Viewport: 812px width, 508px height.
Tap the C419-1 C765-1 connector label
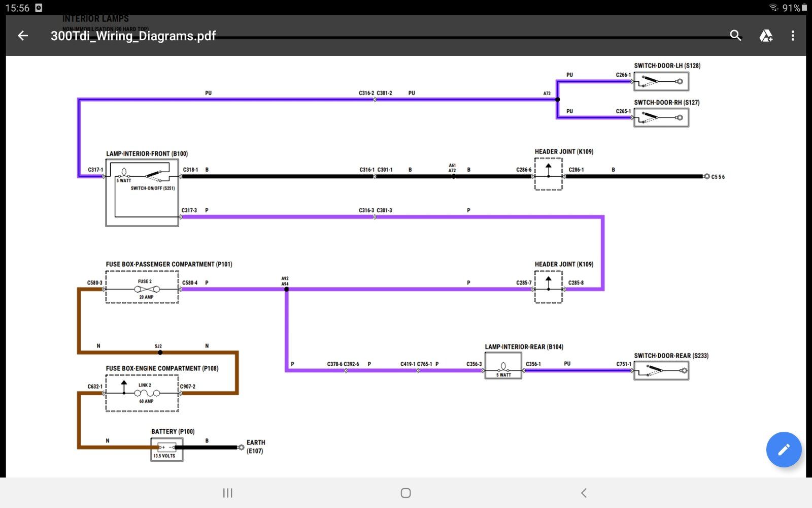(x=416, y=364)
